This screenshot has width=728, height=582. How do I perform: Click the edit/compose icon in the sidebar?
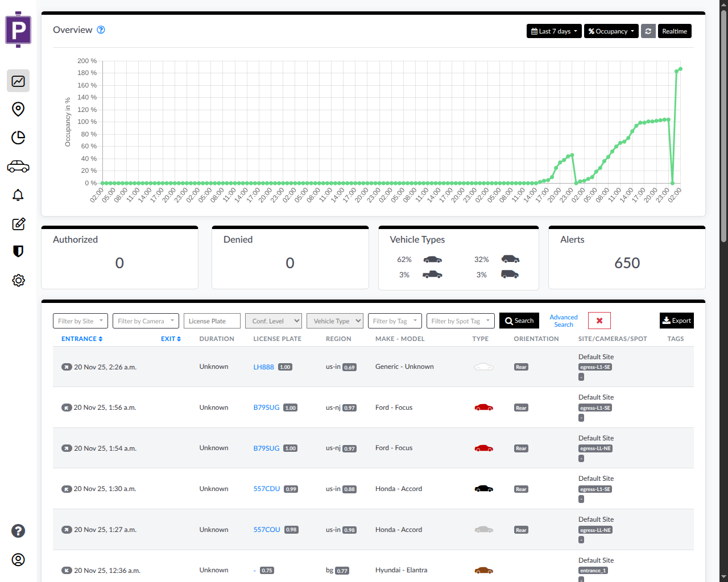click(18, 223)
